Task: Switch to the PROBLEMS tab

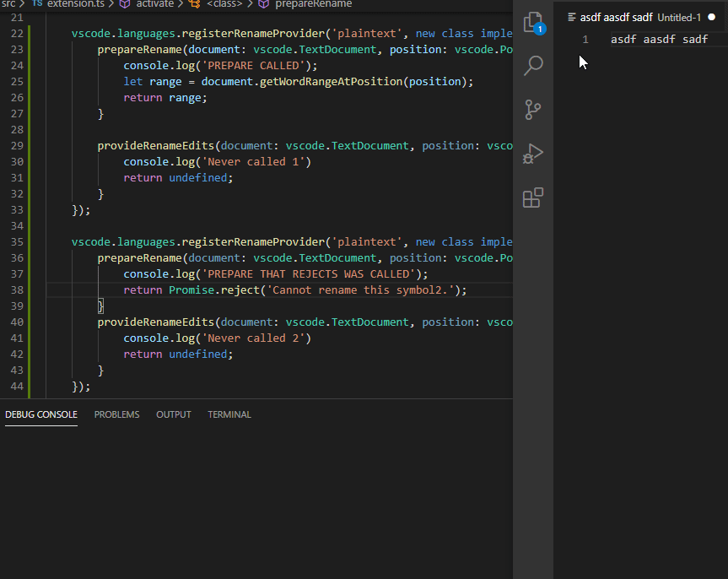Action: pos(116,414)
